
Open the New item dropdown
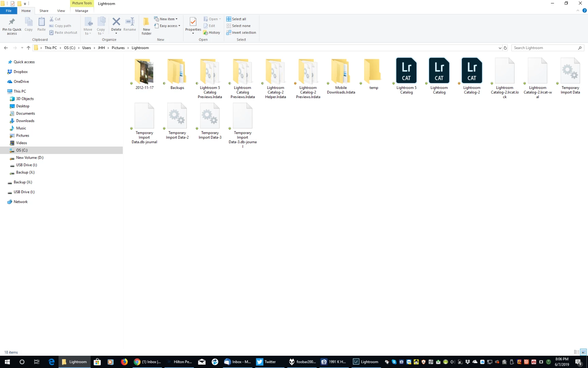(x=166, y=19)
